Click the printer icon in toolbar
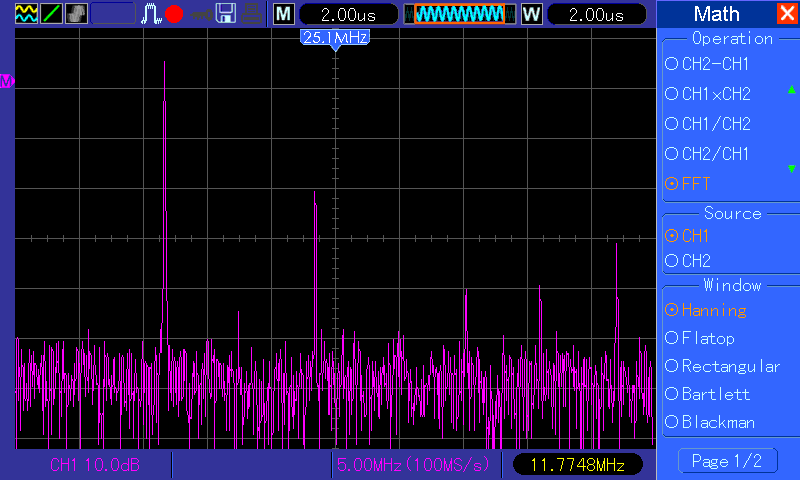 (252, 14)
